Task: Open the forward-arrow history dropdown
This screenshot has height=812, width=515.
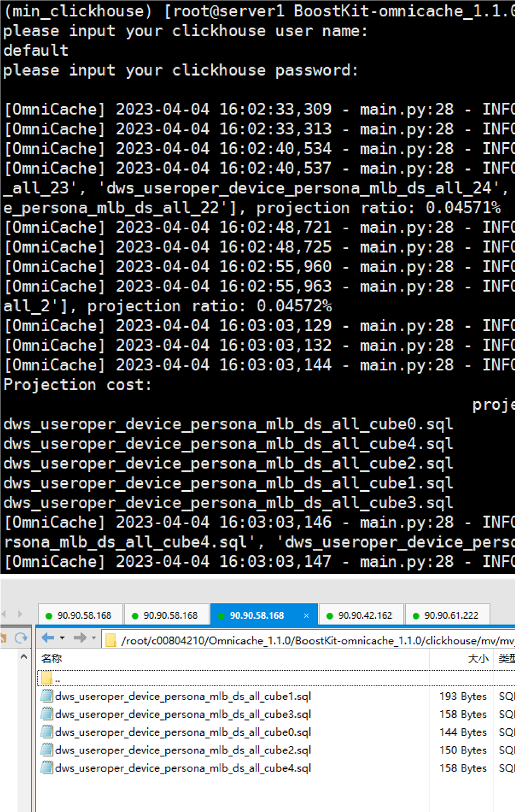Action: [x=94, y=638]
